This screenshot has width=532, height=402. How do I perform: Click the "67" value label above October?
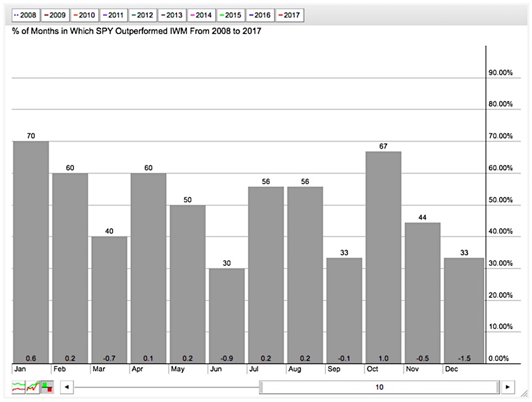click(383, 146)
